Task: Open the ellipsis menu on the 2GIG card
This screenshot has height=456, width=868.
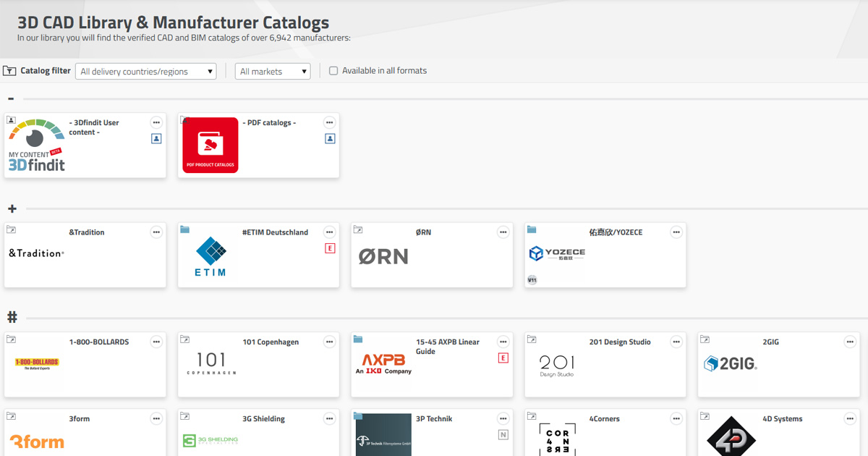Action: [x=850, y=342]
